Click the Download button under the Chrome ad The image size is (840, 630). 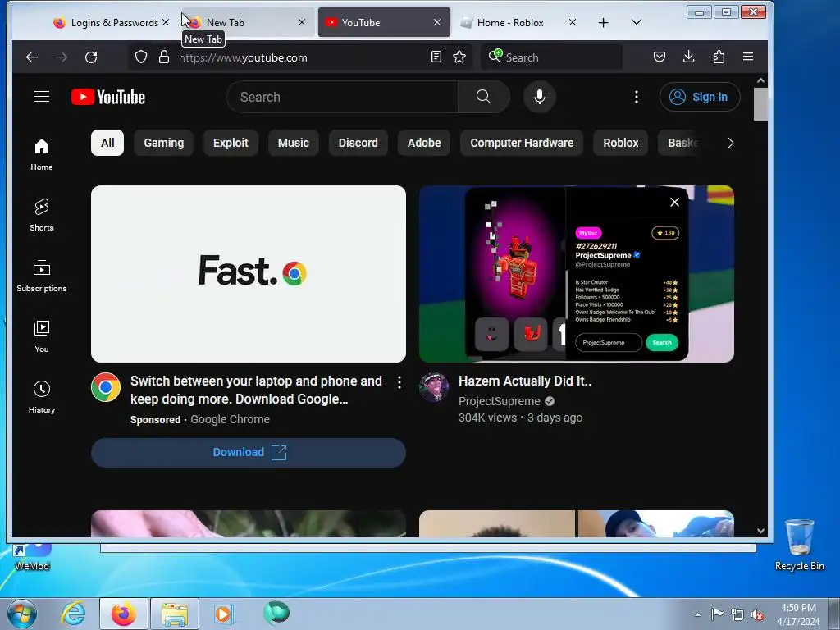pyautogui.click(x=249, y=452)
